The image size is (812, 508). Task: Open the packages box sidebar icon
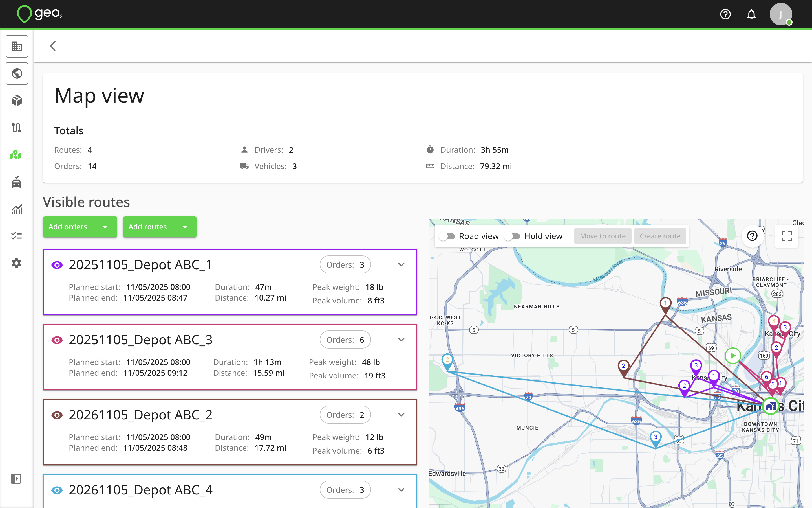[17, 100]
